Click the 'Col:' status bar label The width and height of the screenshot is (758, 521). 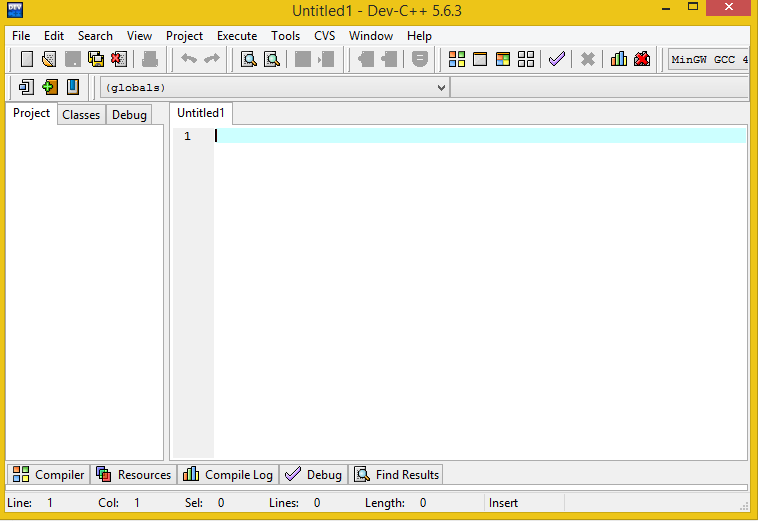point(109,503)
